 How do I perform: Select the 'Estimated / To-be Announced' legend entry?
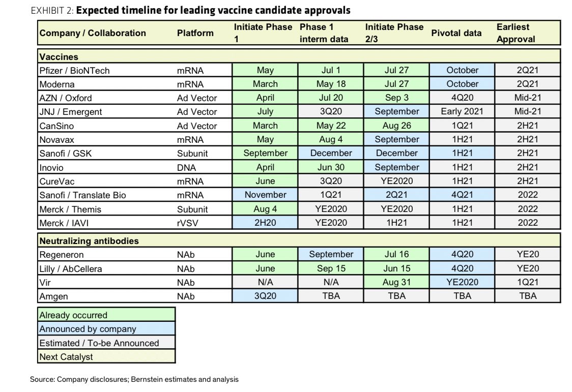click(x=106, y=343)
